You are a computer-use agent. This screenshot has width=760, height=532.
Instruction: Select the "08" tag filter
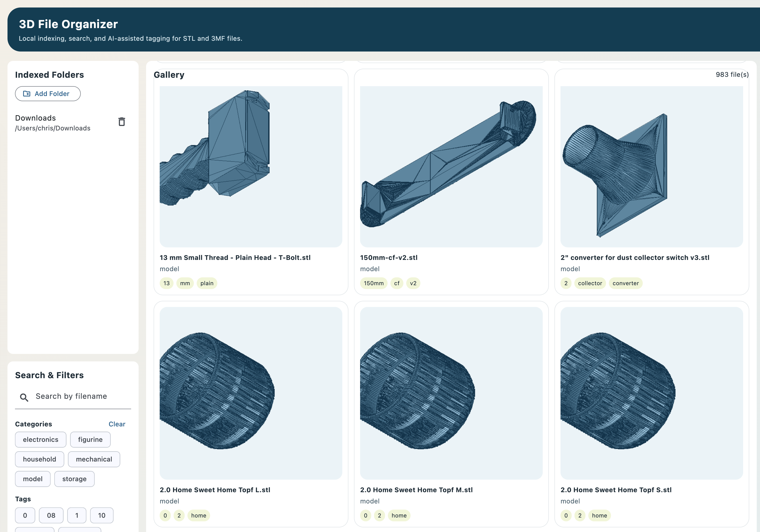tap(51, 515)
